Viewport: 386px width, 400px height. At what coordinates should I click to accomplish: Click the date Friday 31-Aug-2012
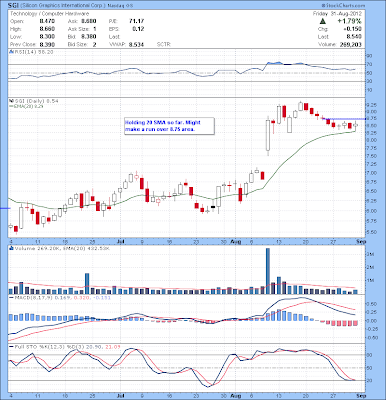click(337, 14)
